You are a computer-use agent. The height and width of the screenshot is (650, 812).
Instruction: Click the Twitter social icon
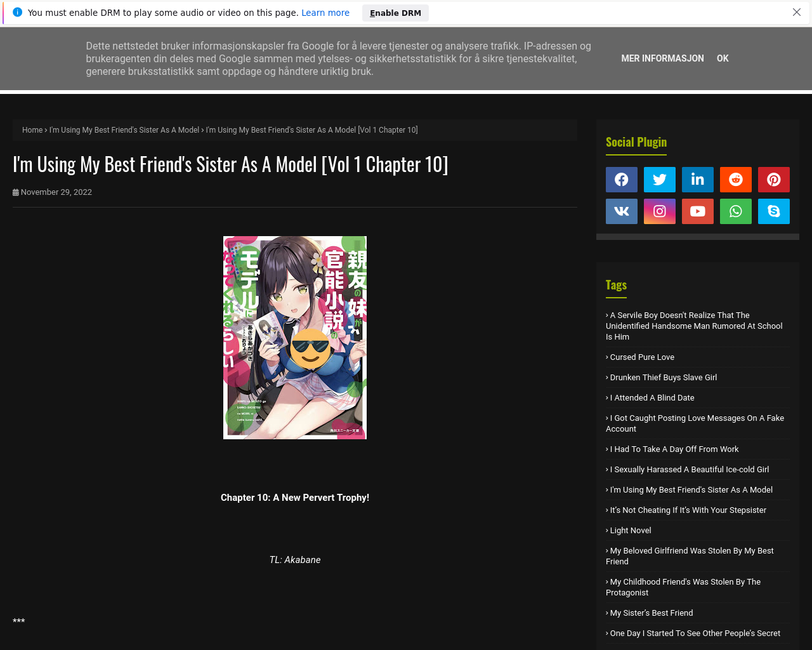pos(660,180)
